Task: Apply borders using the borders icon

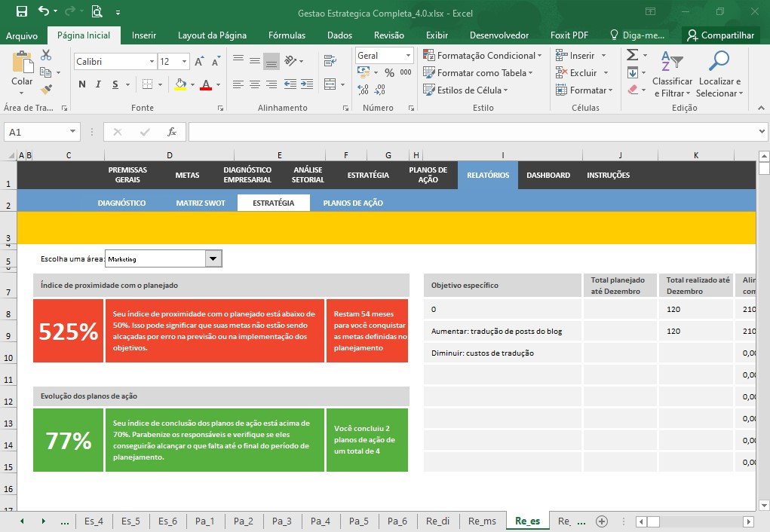Action: pyautogui.click(x=147, y=84)
